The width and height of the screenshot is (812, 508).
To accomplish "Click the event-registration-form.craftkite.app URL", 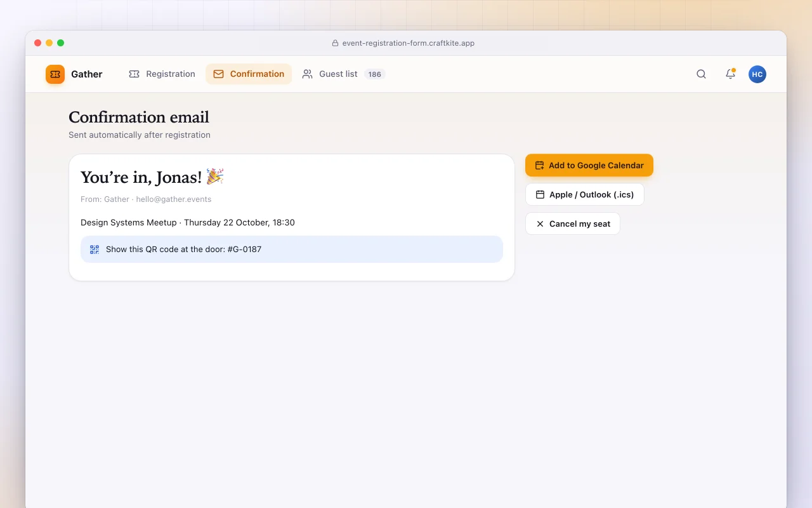I will [409, 43].
